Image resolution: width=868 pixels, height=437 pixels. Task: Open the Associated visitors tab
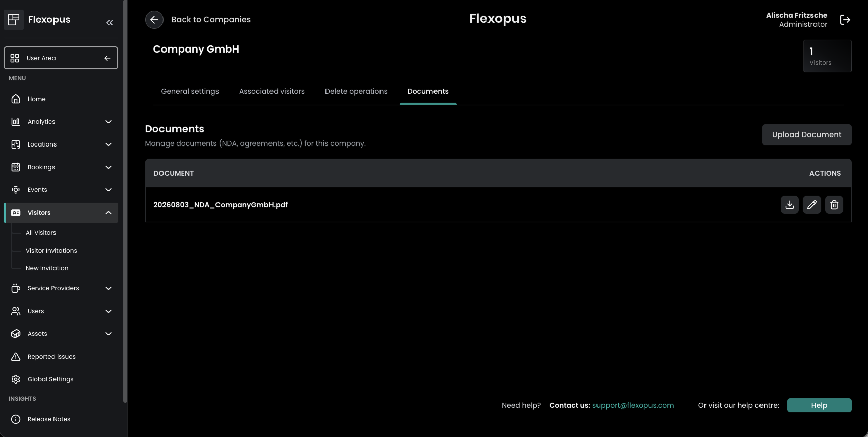272,91
